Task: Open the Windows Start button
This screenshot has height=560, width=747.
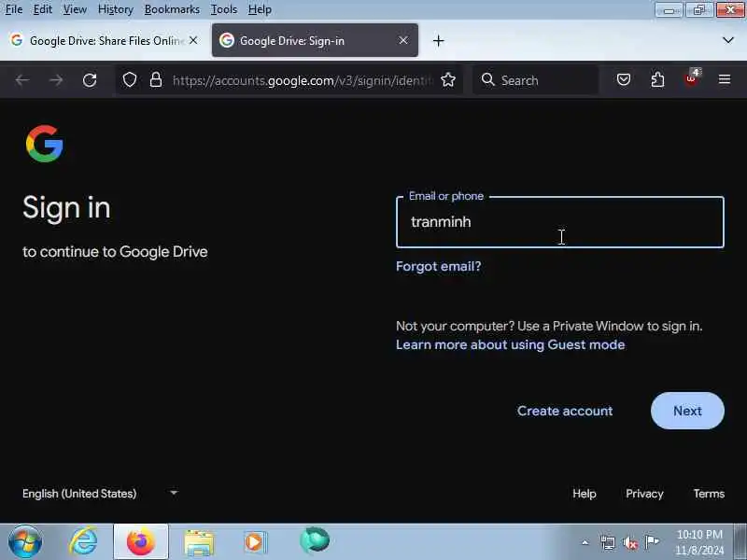Action: (25, 542)
